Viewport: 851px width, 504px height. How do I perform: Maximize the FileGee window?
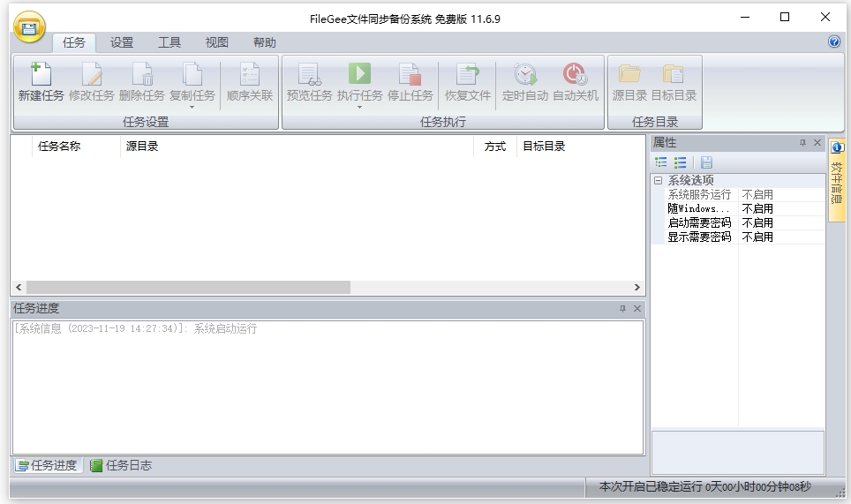tap(785, 18)
